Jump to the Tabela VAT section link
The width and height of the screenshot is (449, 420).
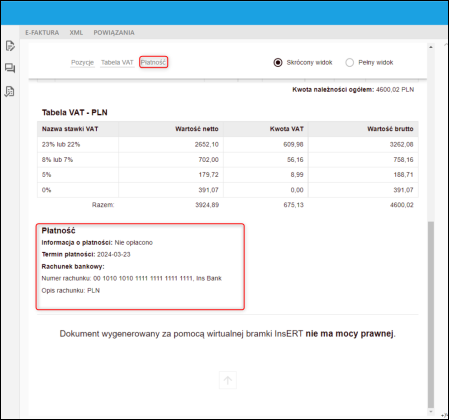point(117,62)
